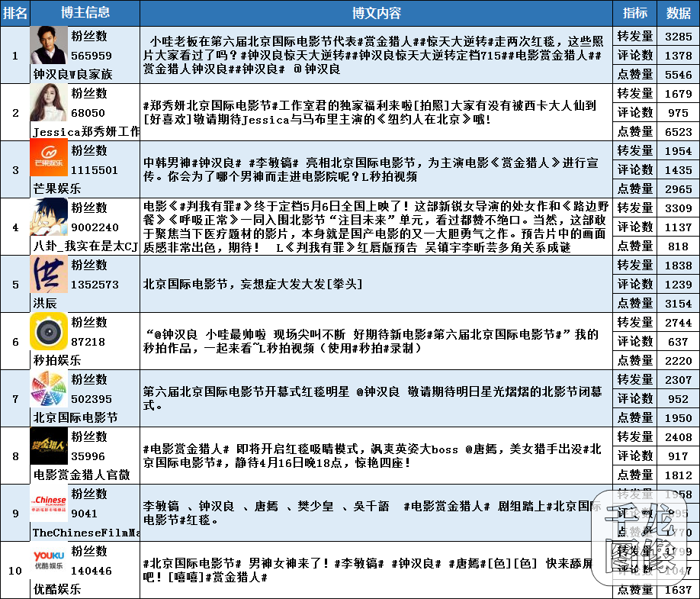Viewport: 700px width, 599px height.
Task: Click follower count 87218
Action: coord(88,342)
